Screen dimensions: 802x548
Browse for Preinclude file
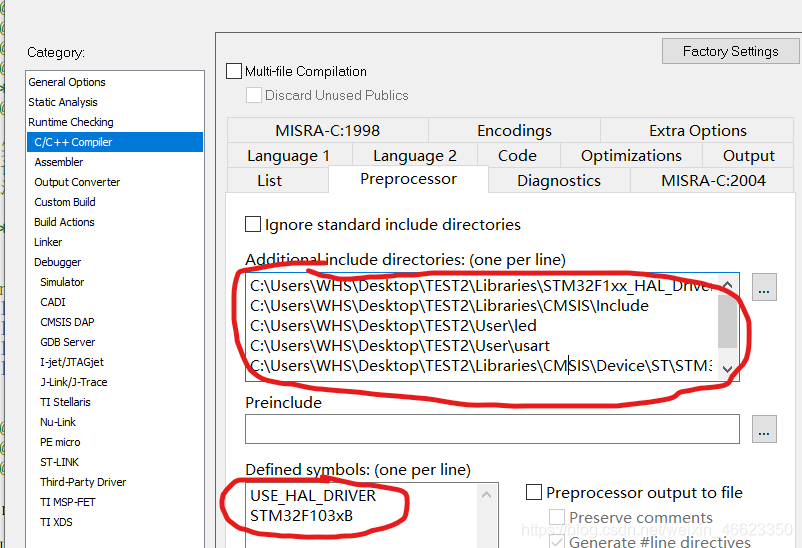pyautogui.click(x=764, y=429)
